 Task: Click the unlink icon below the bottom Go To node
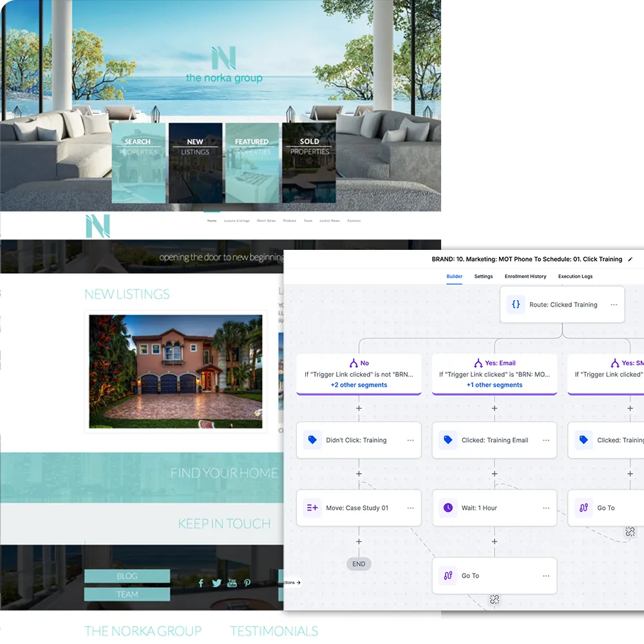tap(495, 600)
